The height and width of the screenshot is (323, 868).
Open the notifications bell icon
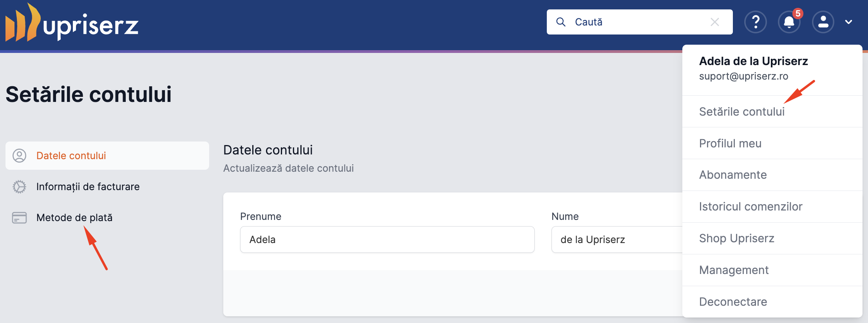coord(789,22)
